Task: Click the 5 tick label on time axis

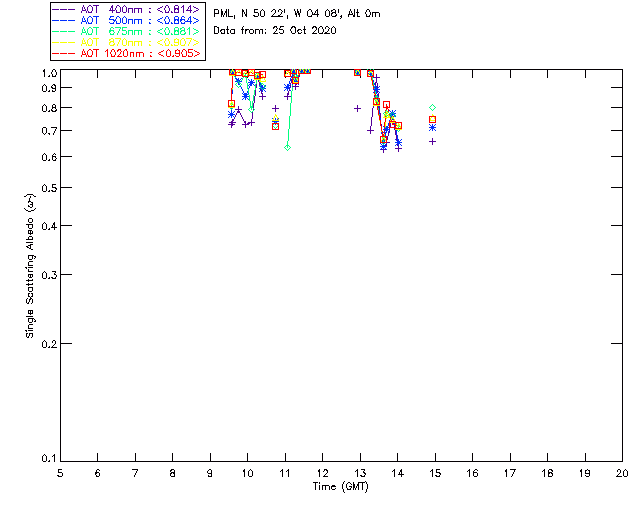Action: coord(60,472)
